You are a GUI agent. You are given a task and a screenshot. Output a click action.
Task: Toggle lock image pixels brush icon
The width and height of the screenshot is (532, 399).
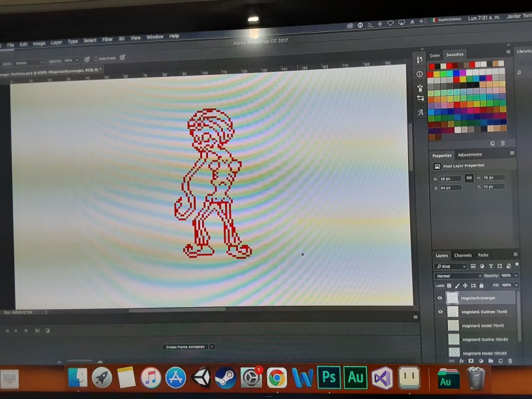click(x=458, y=286)
